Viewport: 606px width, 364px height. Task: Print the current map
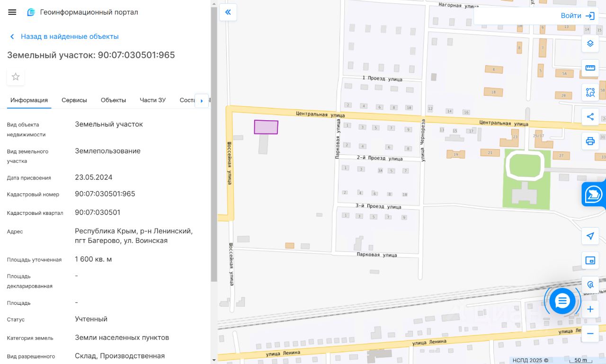click(x=590, y=141)
